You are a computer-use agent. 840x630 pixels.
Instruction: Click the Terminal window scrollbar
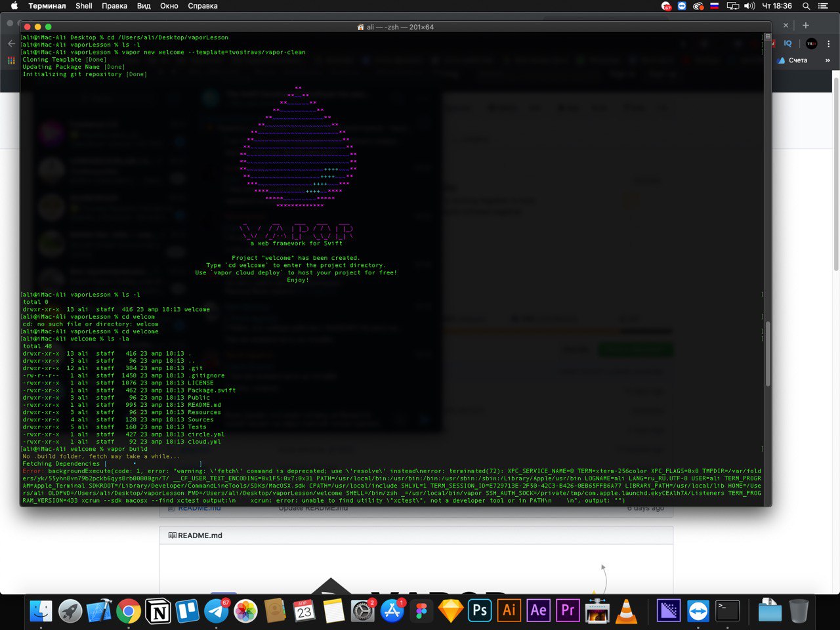[x=768, y=353]
